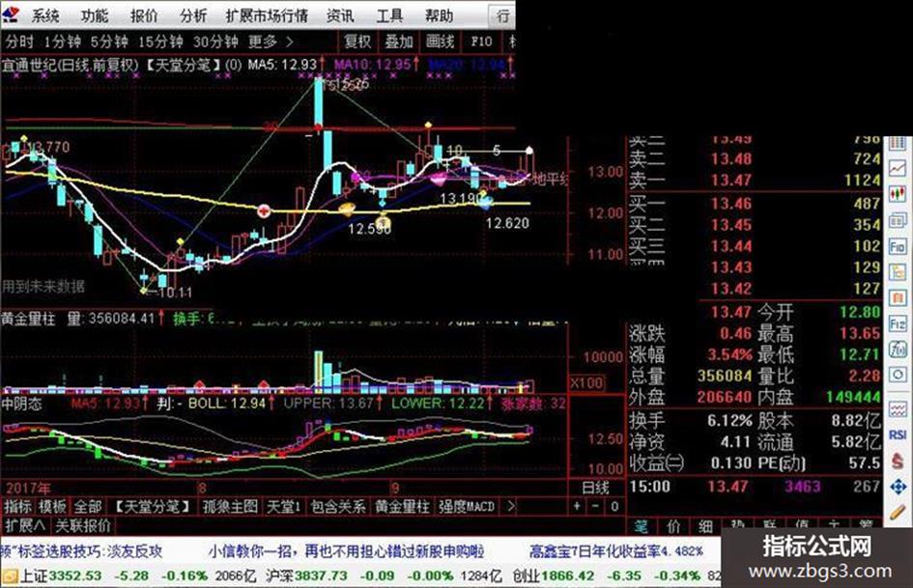This screenshot has height=588, width=913.
Task: Click the pencil drawing tool icon
Action: point(898,513)
